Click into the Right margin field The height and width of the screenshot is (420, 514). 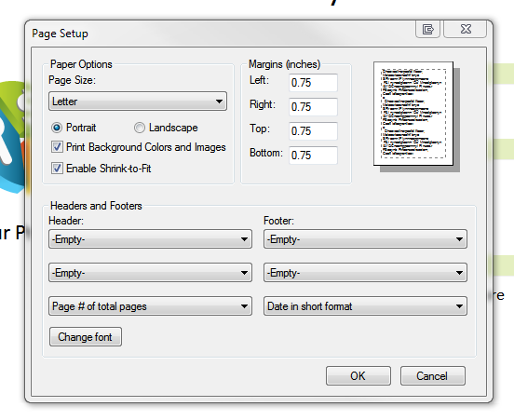[x=313, y=107]
